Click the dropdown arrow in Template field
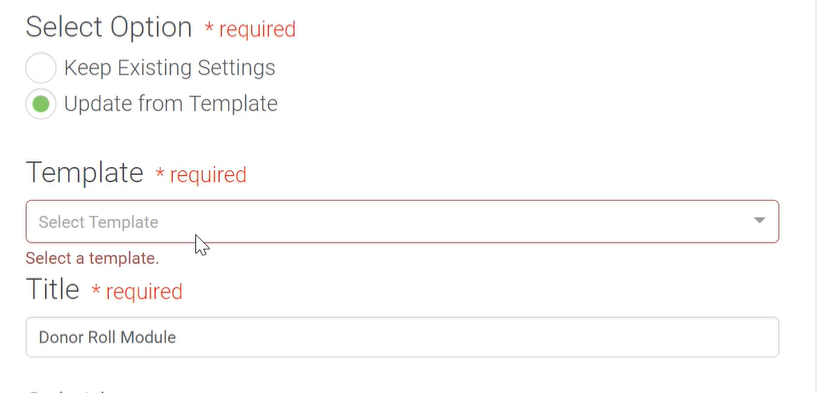 [759, 220]
